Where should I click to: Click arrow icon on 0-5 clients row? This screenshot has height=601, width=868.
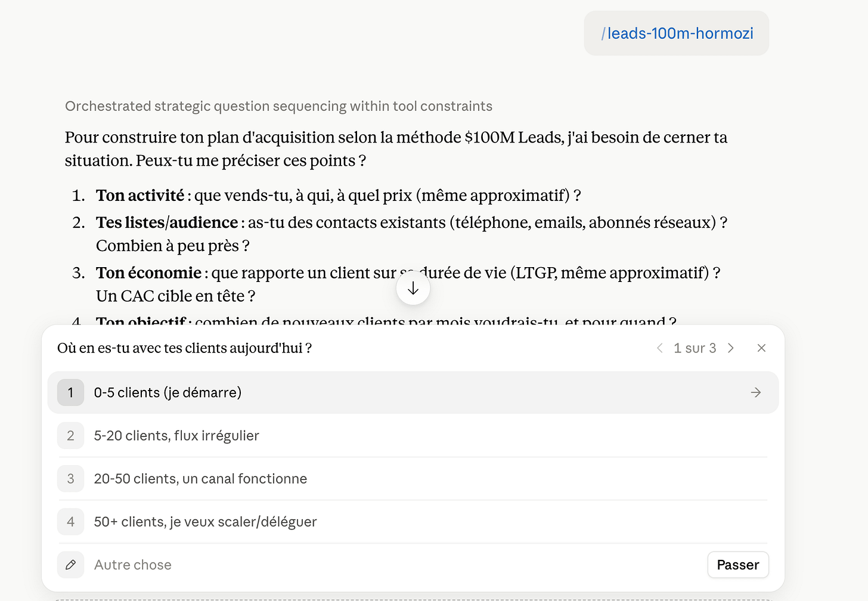coord(756,392)
